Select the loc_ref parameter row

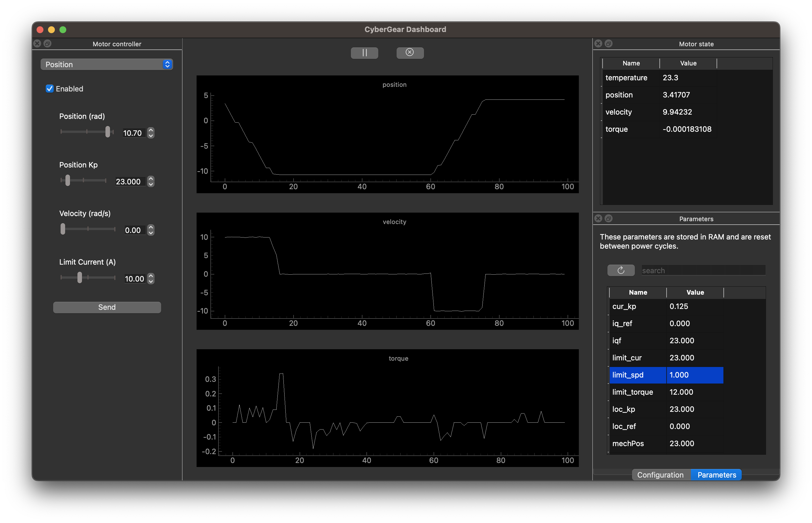(x=666, y=426)
